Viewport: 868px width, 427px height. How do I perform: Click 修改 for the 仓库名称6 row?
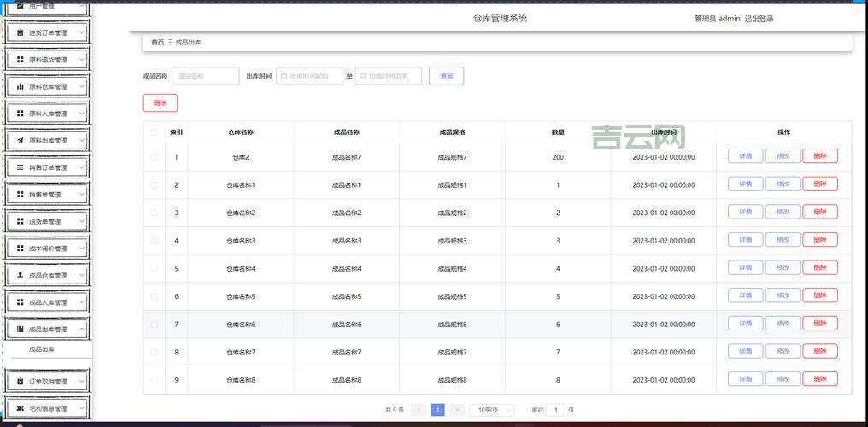[783, 324]
